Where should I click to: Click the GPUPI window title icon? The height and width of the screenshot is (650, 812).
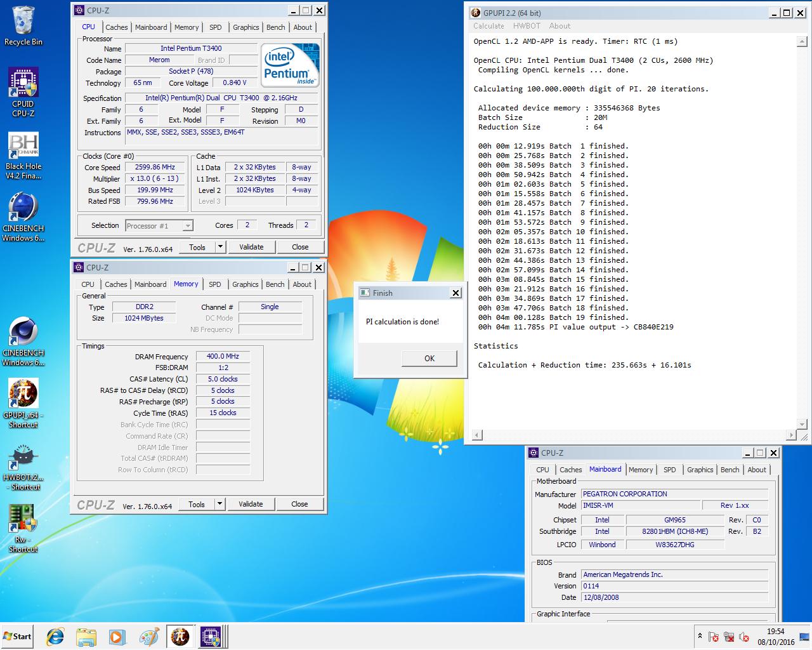476,13
